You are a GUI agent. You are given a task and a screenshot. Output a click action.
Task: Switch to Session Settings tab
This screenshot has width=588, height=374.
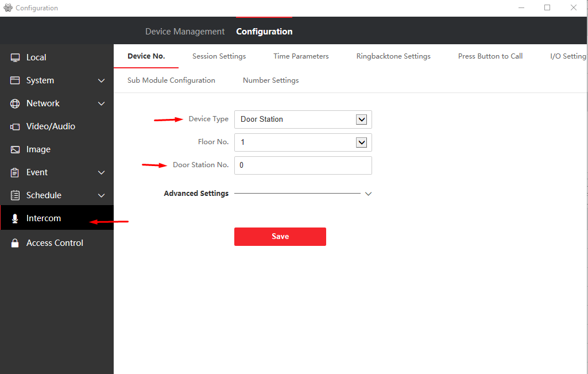[x=219, y=56]
